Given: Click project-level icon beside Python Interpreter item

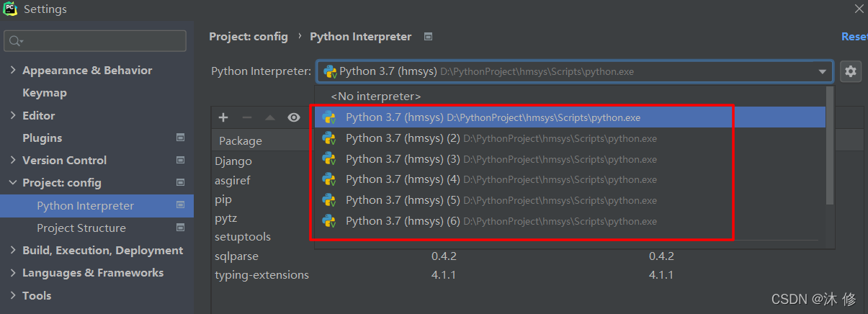Looking at the screenshot, I should tap(180, 205).
